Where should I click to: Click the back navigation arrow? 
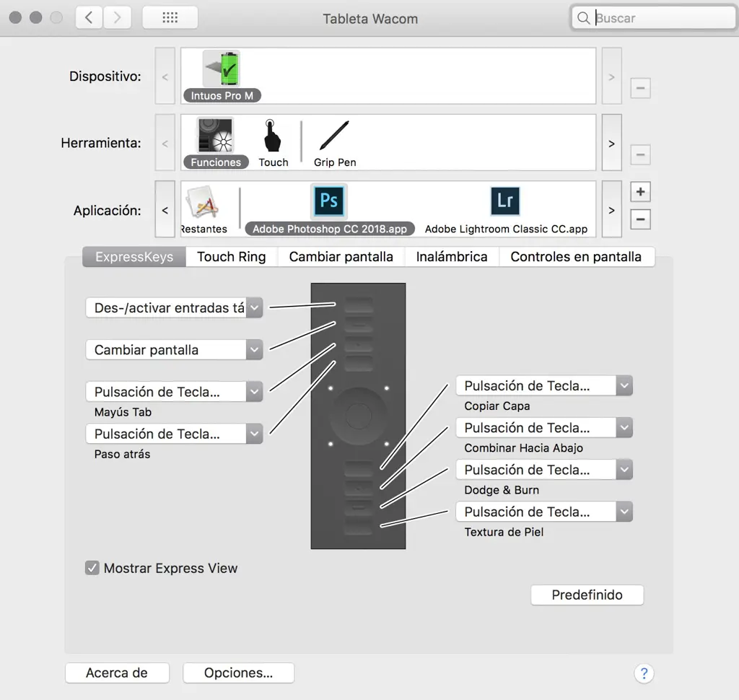88,17
